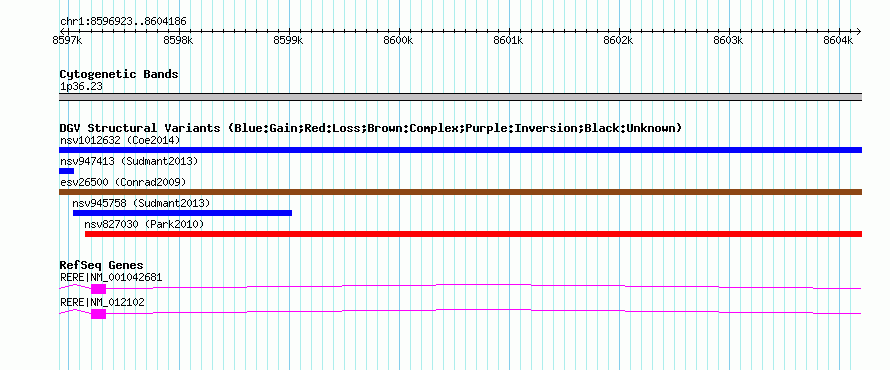This screenshot has height=370, width=890.
Task: Click the Cytogenetic Bands track title
Action: [119, 74]
